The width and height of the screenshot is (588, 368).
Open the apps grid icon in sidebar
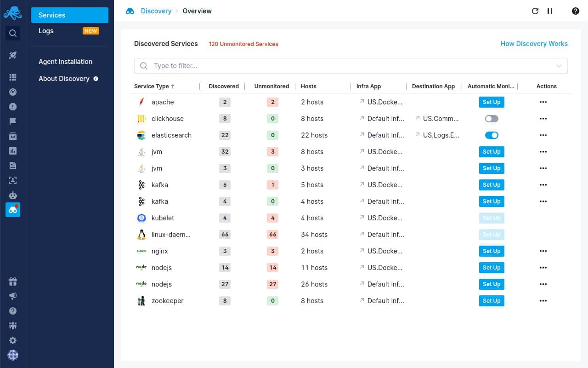click(x=13, y=77)
